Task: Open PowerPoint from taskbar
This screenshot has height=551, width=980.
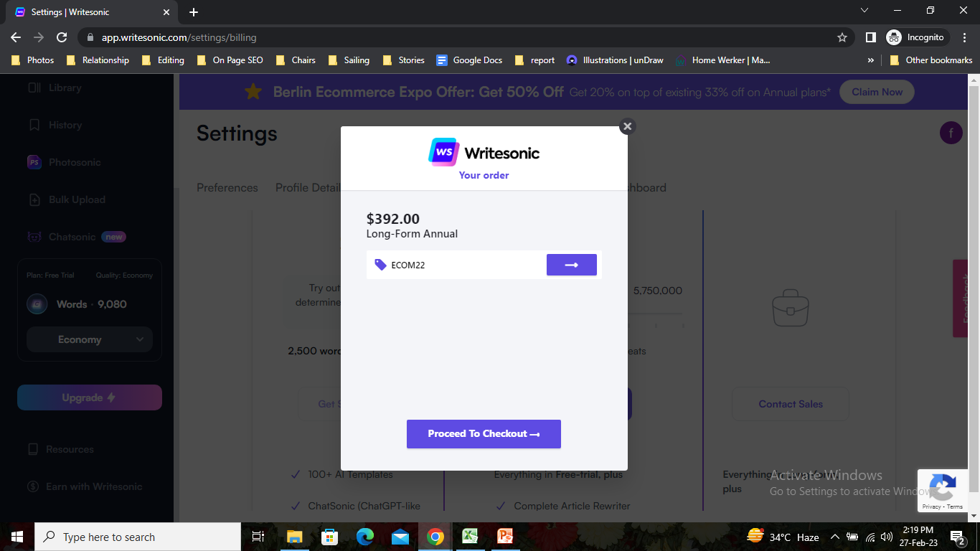Action: [x=506, y=537]
